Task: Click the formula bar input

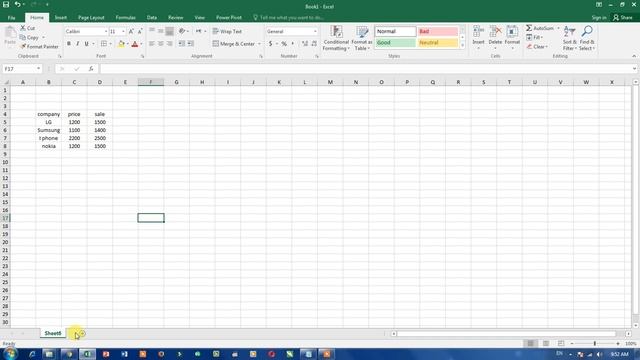Action: point(366,69)
